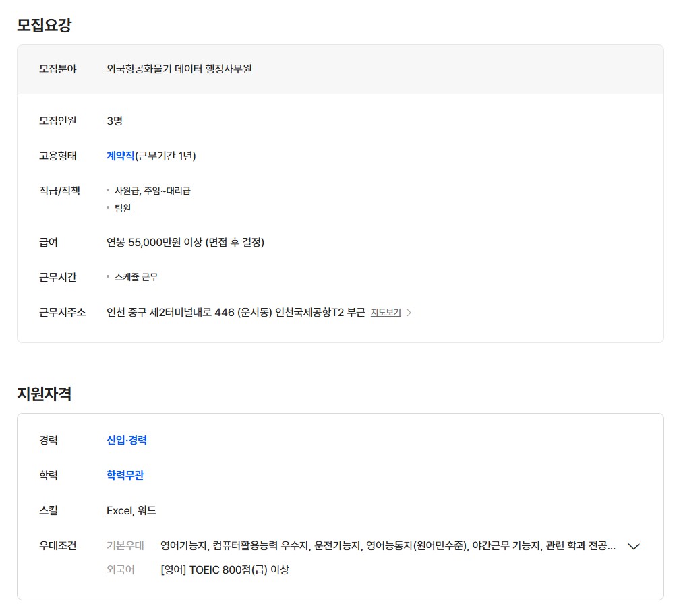Select the 신입·경력 experience link
Image resolution: width=681 pixels, height=616 pixels.
coord(127,440)
